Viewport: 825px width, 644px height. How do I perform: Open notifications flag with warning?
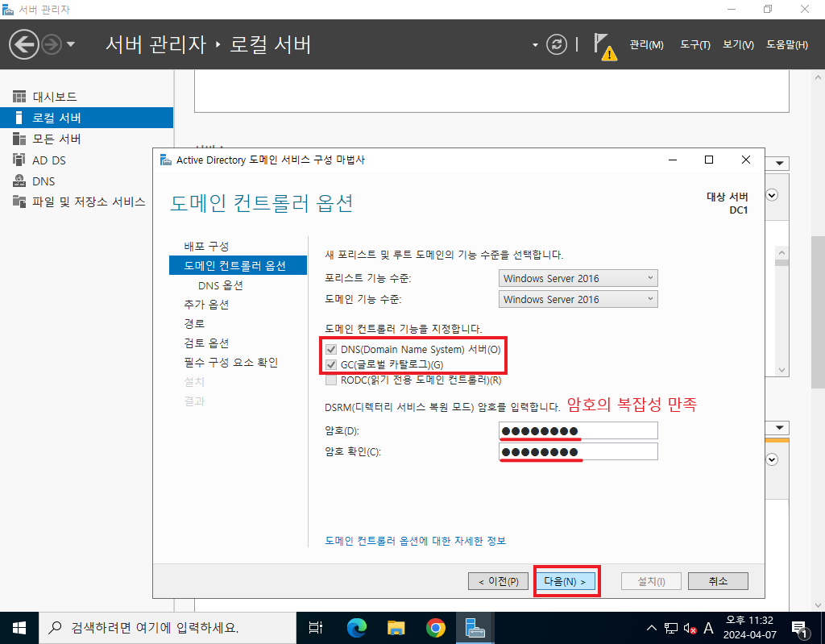[x=604, y=46]
